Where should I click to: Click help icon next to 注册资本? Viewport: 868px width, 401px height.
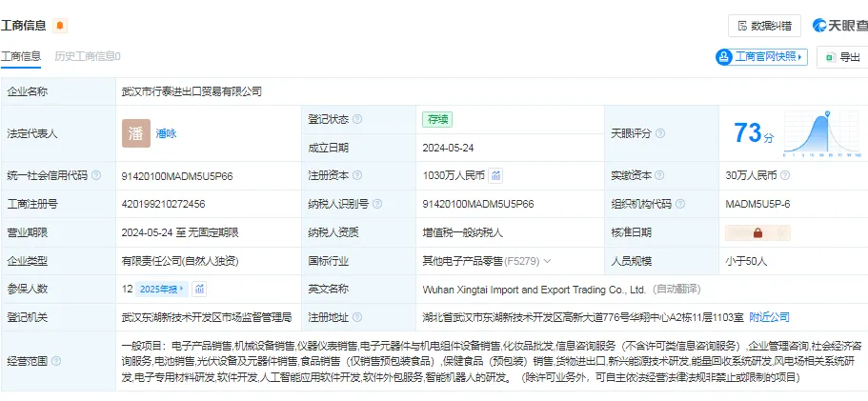pyautogui.click(x=357, y=176)
